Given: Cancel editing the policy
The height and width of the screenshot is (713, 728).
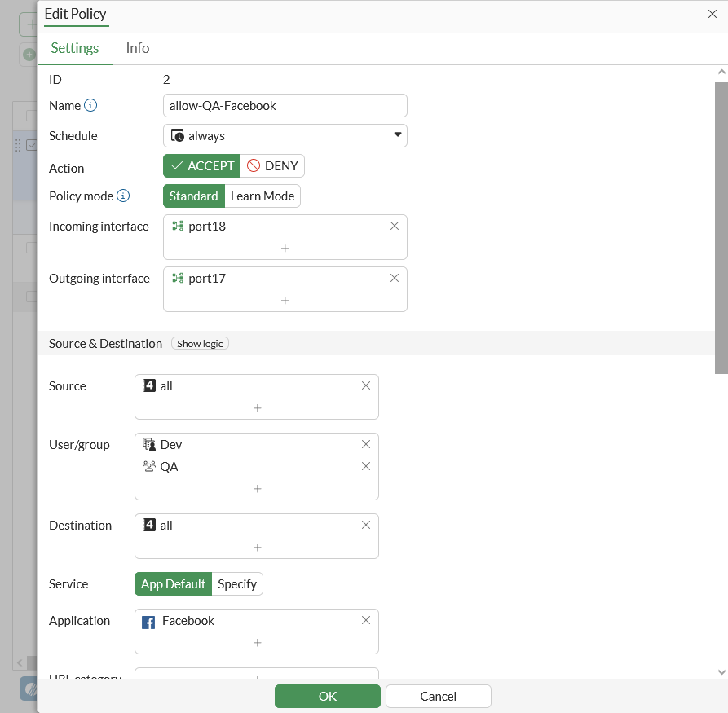Looking at the screenshot, I should coord(439,696).
